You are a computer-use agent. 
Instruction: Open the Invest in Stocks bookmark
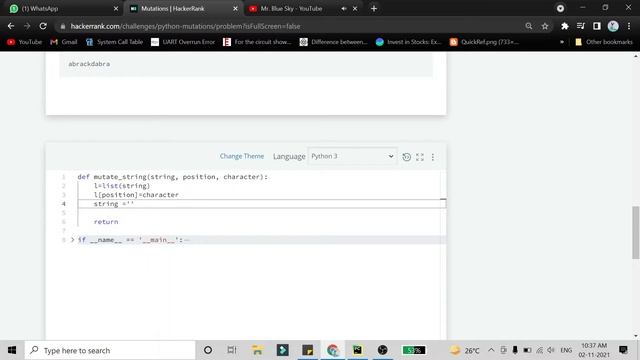click(x=409, y=42)
